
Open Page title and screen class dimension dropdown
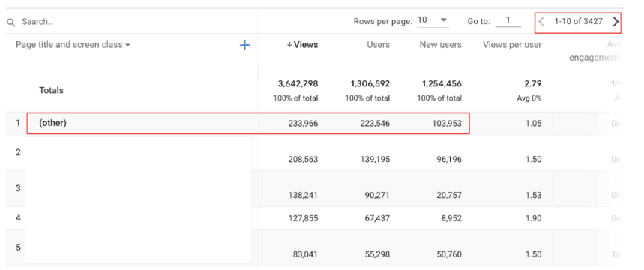click(x=73, y=45)
